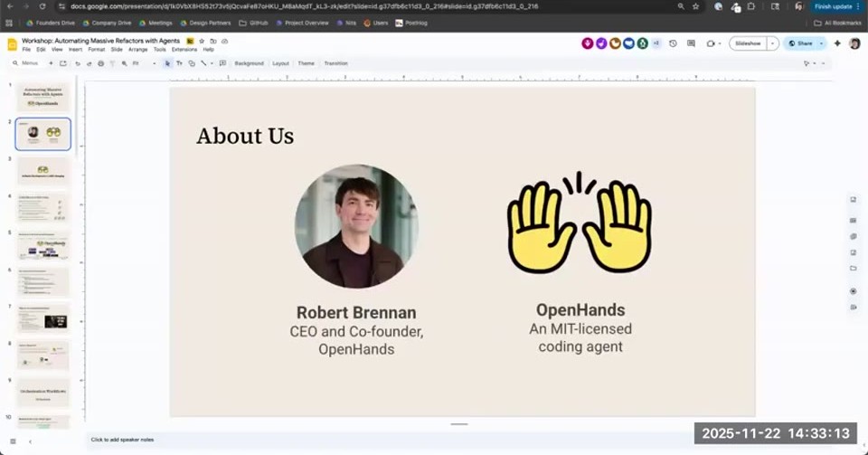
Task: Open the File menu
Action: click(x=26, y=49)
